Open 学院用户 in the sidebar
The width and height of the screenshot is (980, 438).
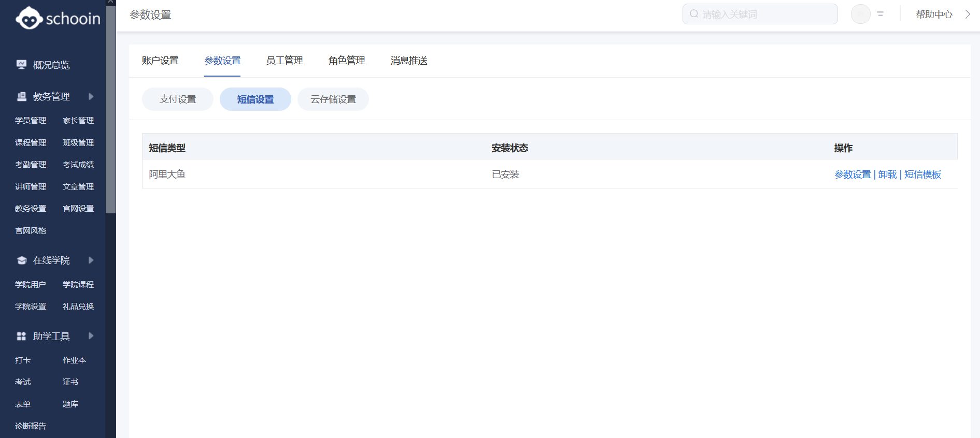coord(31,284)
